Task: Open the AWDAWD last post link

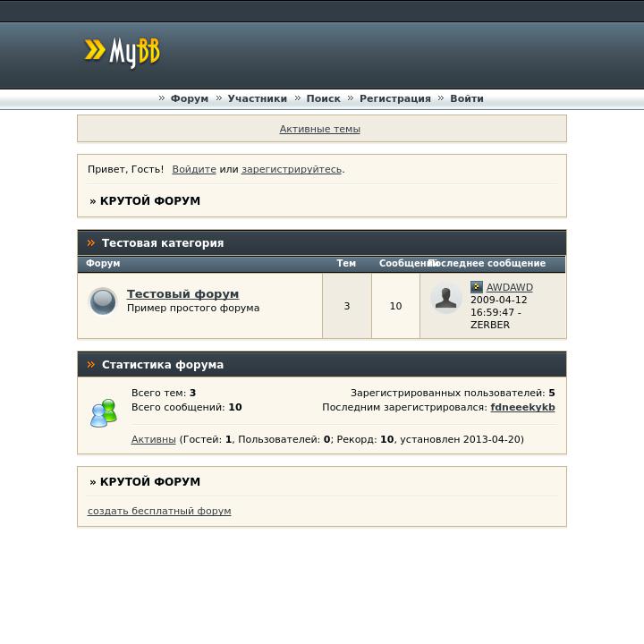Action: coord(510,287)
